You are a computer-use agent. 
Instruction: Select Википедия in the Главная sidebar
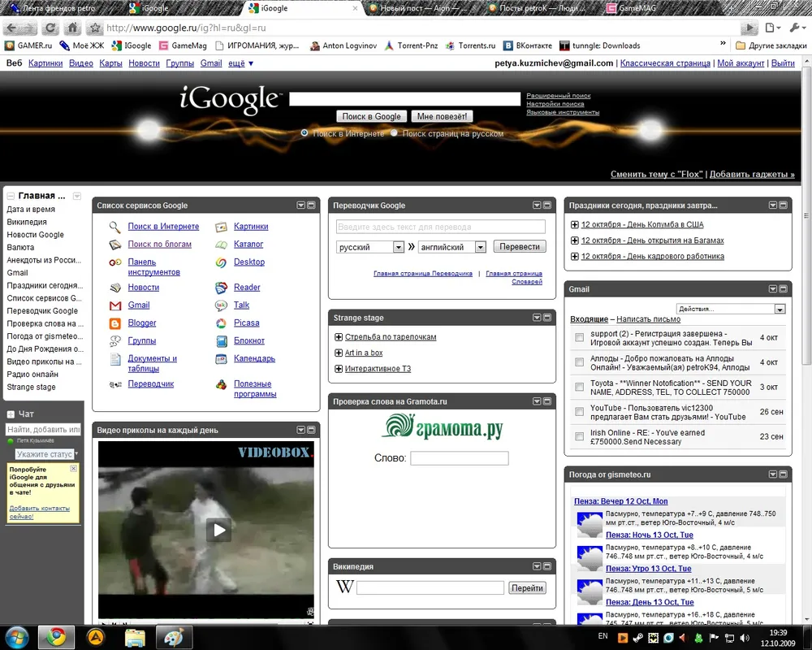click(27, 222)
